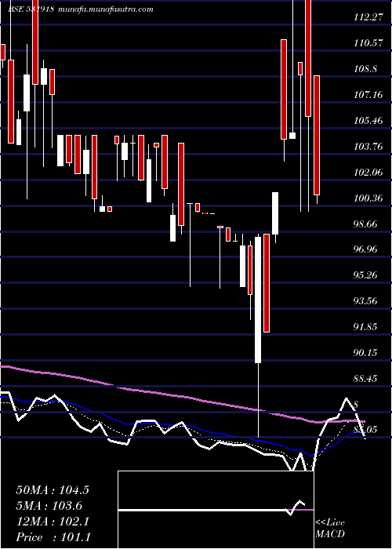
Task: Click the 112.27 price axis label
Action: point(368,17)
